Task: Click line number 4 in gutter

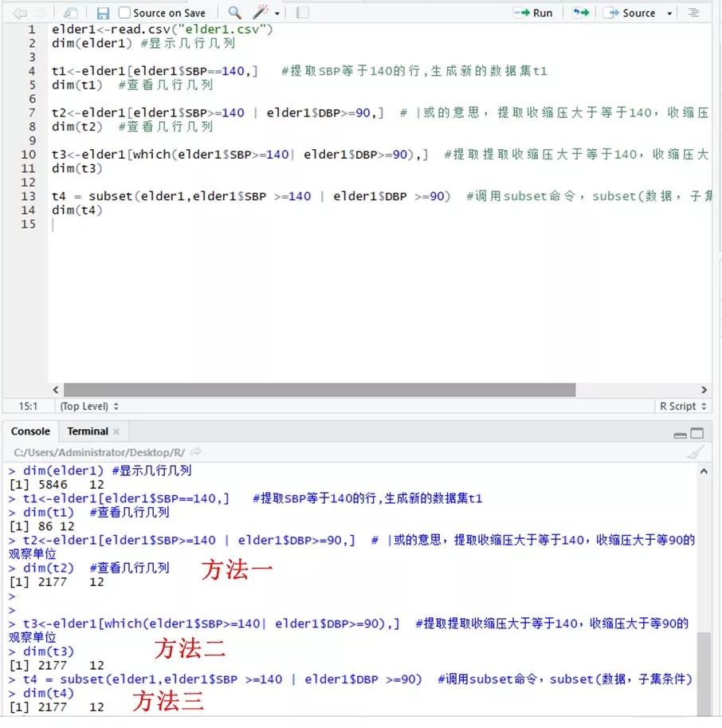Action: click(32, 71)
